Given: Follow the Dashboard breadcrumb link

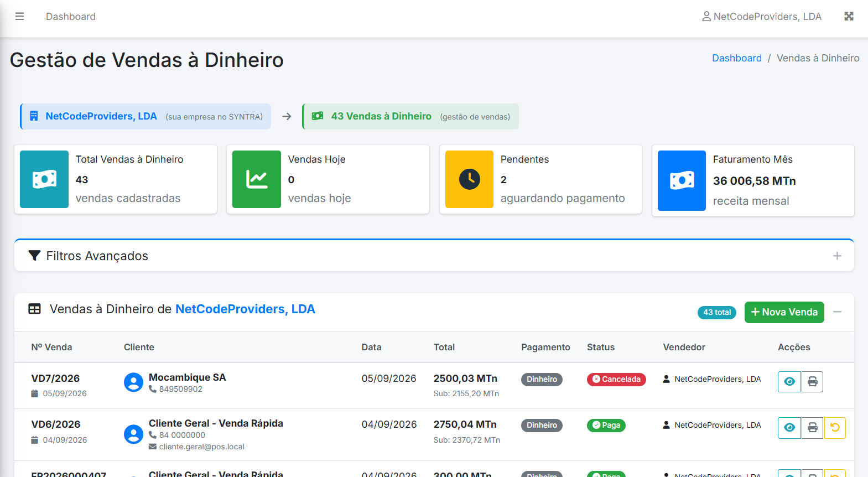Looking at the screenshot, I should (x=736, y=58).
